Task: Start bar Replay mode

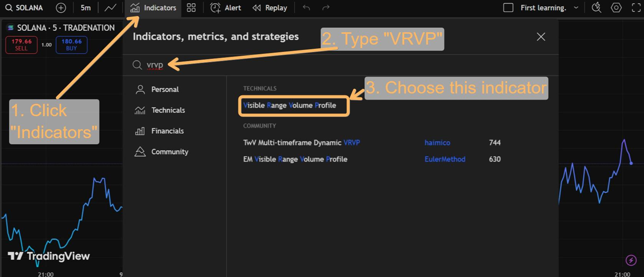Action: coord(269,8)
